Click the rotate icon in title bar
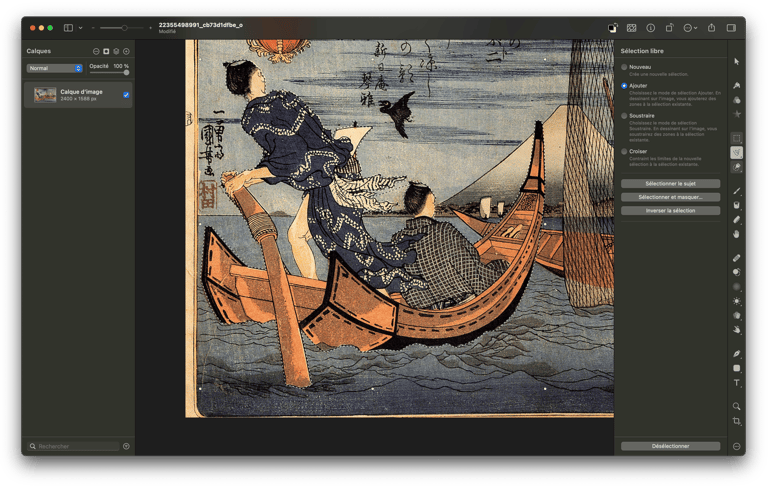Viewport: 768px width, 488px height. pyautogui.click(x=669, y=28)
